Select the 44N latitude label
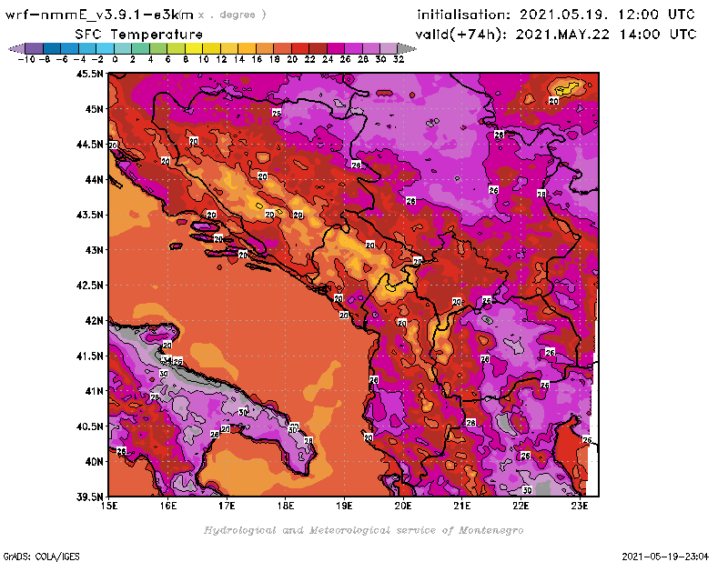Screen dimensions: 728x562 coord(95,179)
